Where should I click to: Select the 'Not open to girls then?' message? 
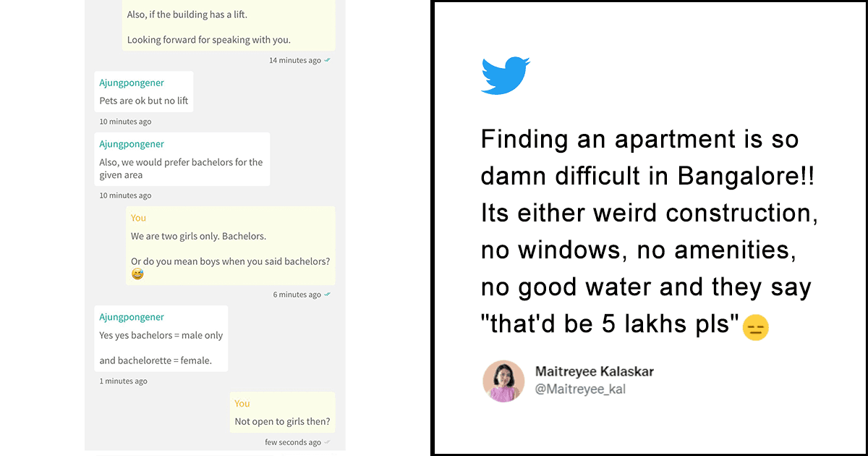(x=282, y=421)
